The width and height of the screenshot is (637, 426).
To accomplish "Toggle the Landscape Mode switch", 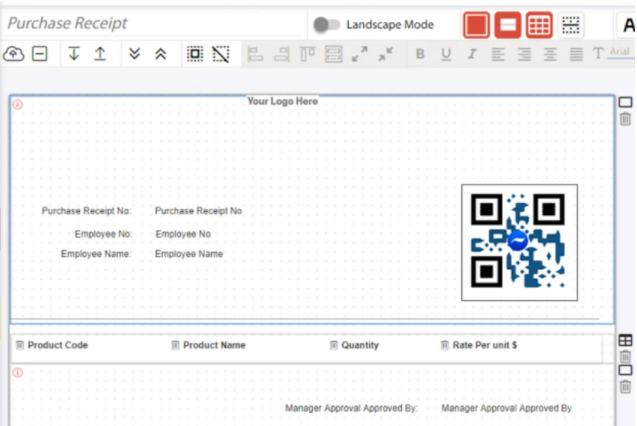I will (326, 25).
